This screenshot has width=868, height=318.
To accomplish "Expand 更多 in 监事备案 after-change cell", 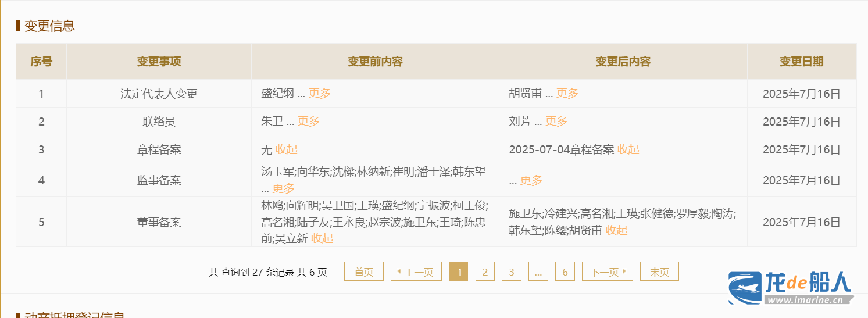I will 531,180.
